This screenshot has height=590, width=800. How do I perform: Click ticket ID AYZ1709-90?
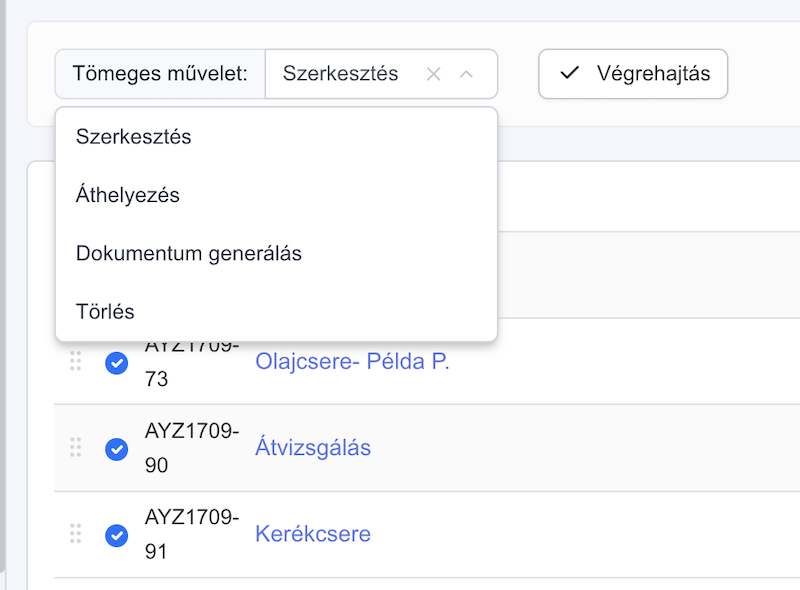pyautogui.click(x=192, y=448)
